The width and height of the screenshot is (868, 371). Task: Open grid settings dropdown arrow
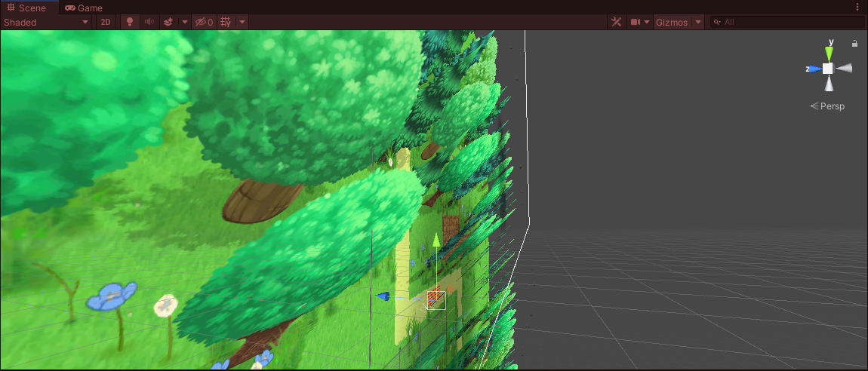point(242,22)
